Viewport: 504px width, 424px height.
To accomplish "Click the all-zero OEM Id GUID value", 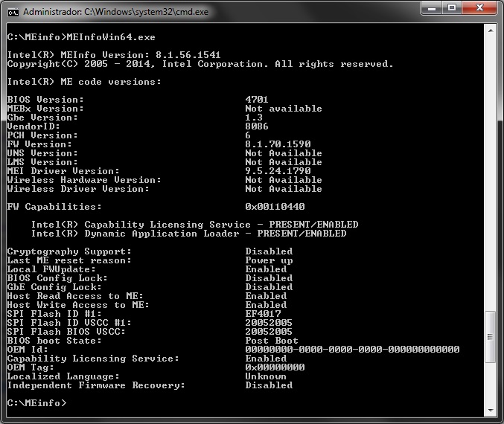I will (352, 350).
